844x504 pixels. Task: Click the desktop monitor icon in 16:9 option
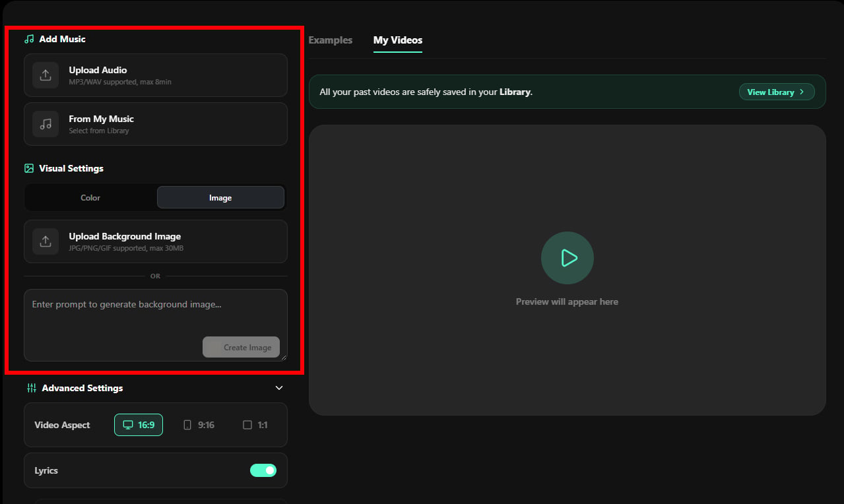(x=128, y=425)
